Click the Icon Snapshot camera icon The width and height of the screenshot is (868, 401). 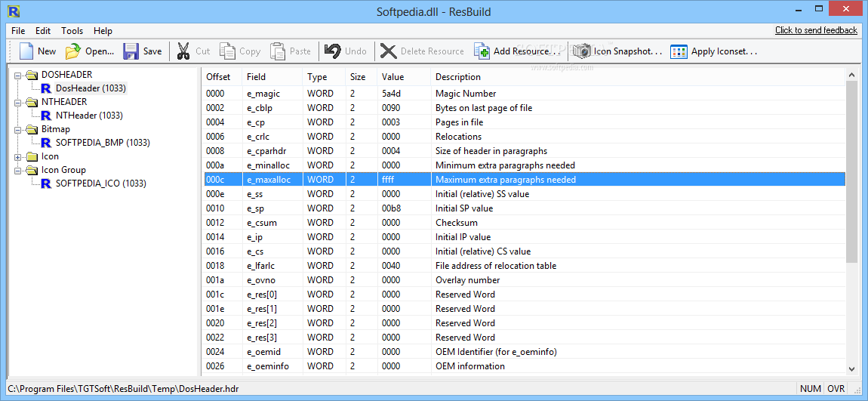582,51
